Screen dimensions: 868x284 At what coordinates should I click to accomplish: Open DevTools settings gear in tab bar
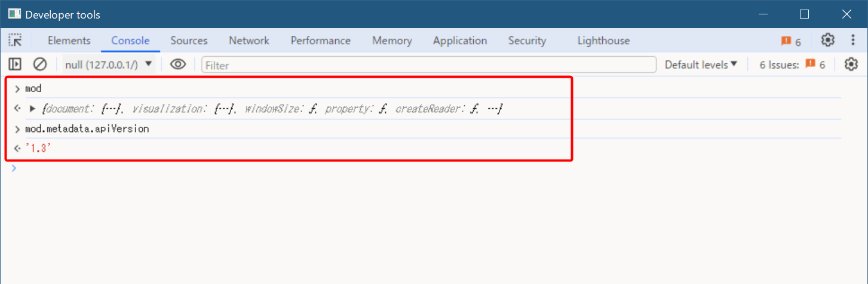pos(827,41)
